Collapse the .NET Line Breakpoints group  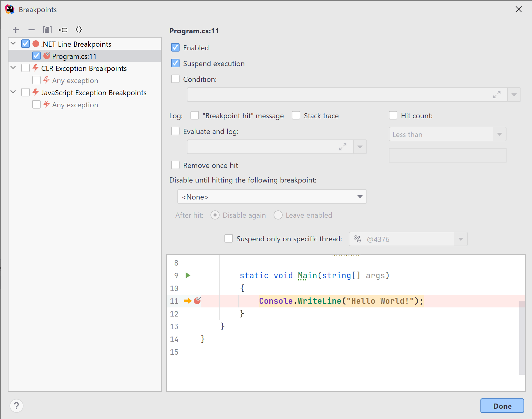pyautogui.click(x=13, y=43)
